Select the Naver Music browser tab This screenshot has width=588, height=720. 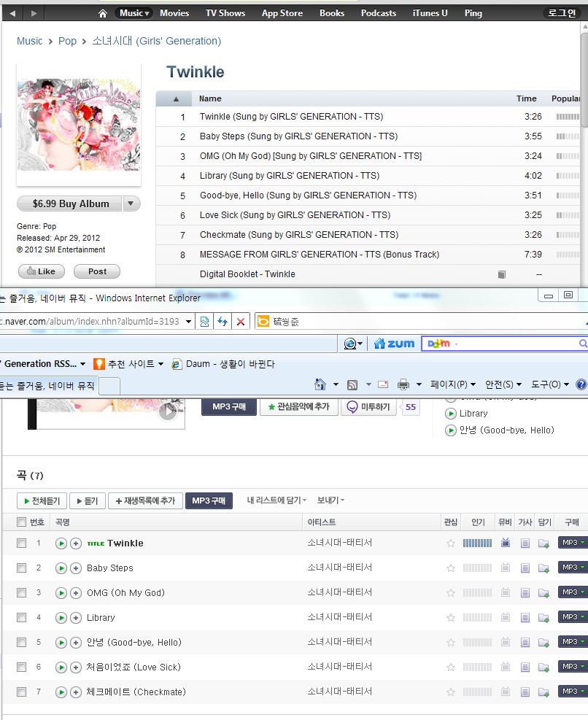[x=48, y=386]
